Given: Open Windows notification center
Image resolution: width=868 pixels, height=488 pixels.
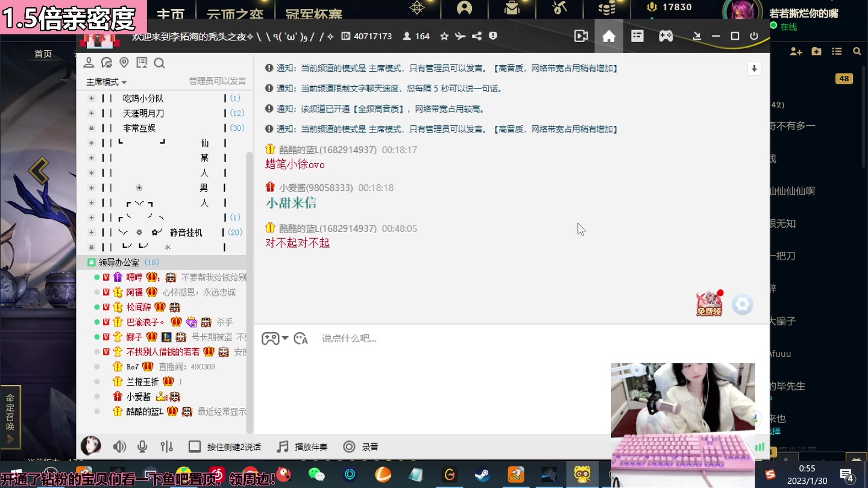Looking at the screenshot, I should point(847,475).
